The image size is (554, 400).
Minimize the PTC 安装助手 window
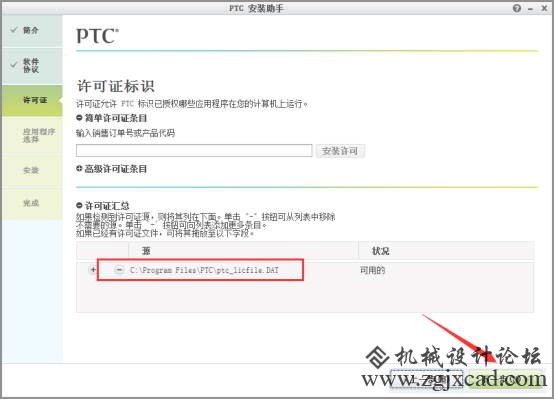(x=530, y=9)
